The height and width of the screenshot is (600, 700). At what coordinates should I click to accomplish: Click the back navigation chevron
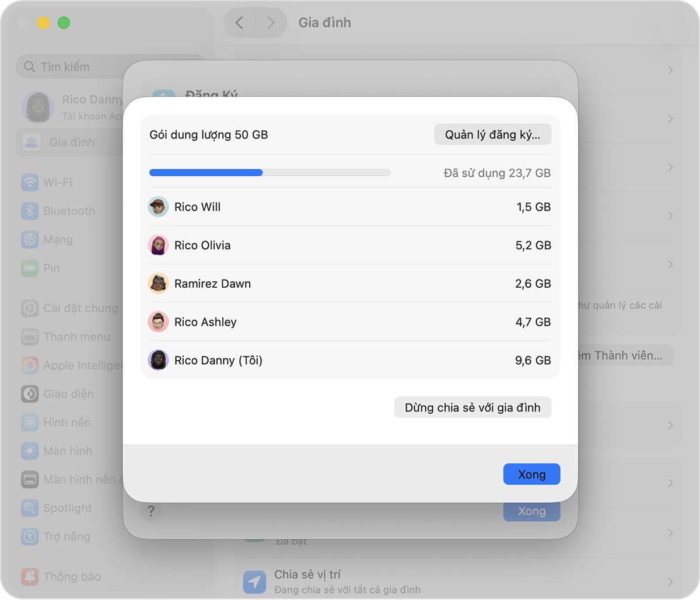[x=239, y=22]
